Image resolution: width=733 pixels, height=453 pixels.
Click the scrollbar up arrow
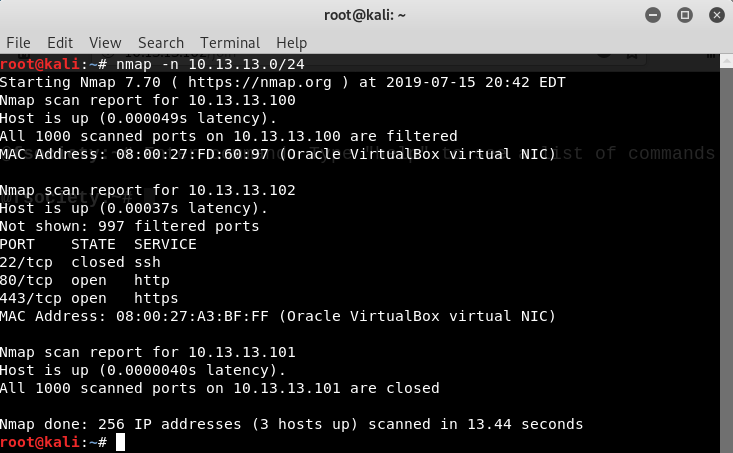[x=726, y=61]
